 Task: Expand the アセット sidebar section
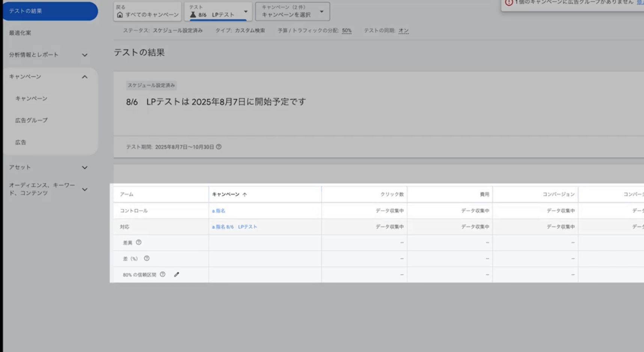pos(84,168)
